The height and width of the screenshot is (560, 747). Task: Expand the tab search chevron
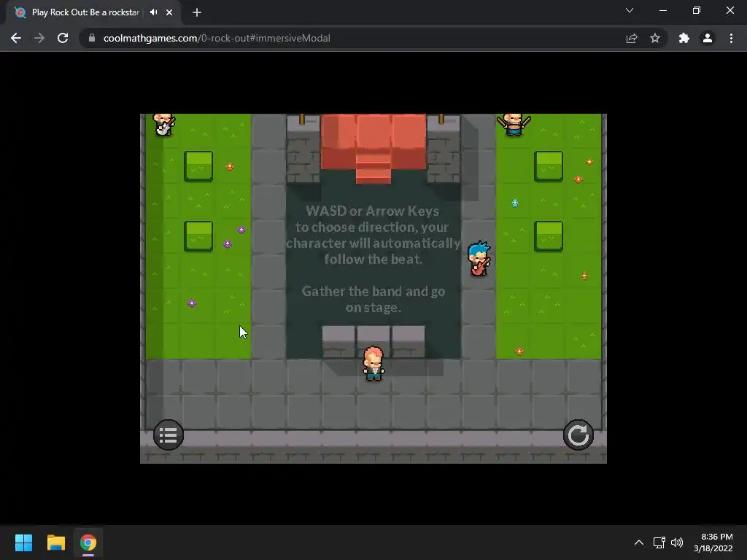click(630, 10)
